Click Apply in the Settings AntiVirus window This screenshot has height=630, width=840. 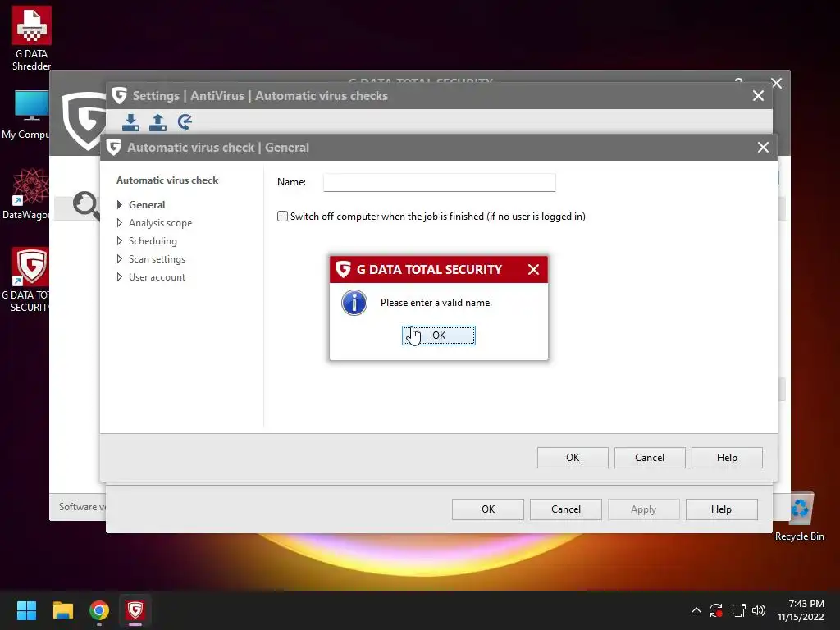coord(643,509)
